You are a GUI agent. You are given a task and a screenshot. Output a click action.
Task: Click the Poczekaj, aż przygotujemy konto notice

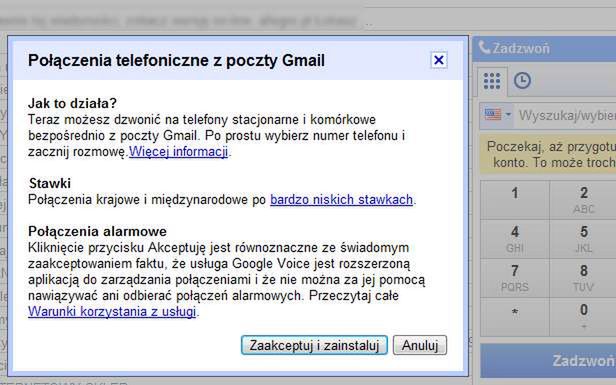(548, 154)
